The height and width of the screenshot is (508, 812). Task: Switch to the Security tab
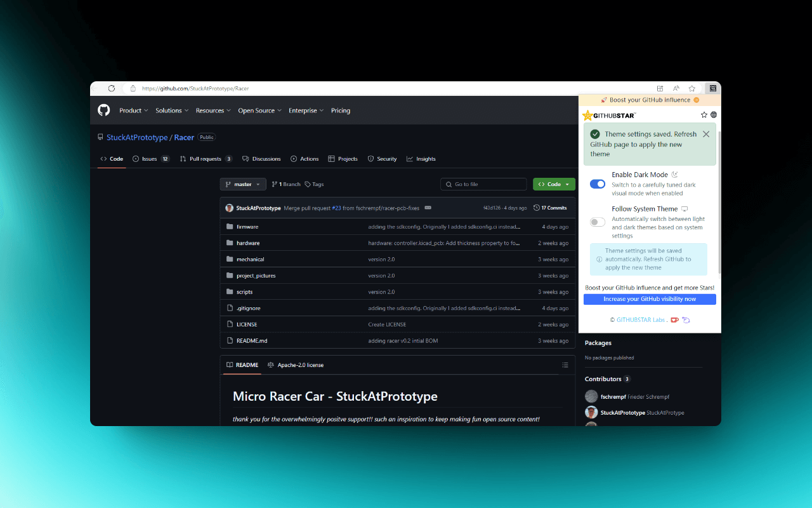point(383,159)
